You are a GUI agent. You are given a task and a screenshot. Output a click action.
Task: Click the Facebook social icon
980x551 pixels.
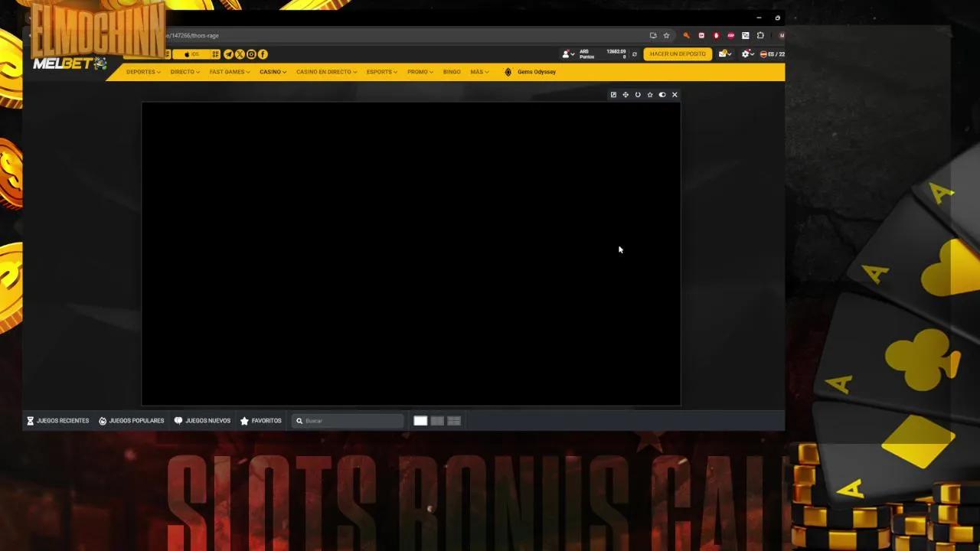(x=263, y=54)
